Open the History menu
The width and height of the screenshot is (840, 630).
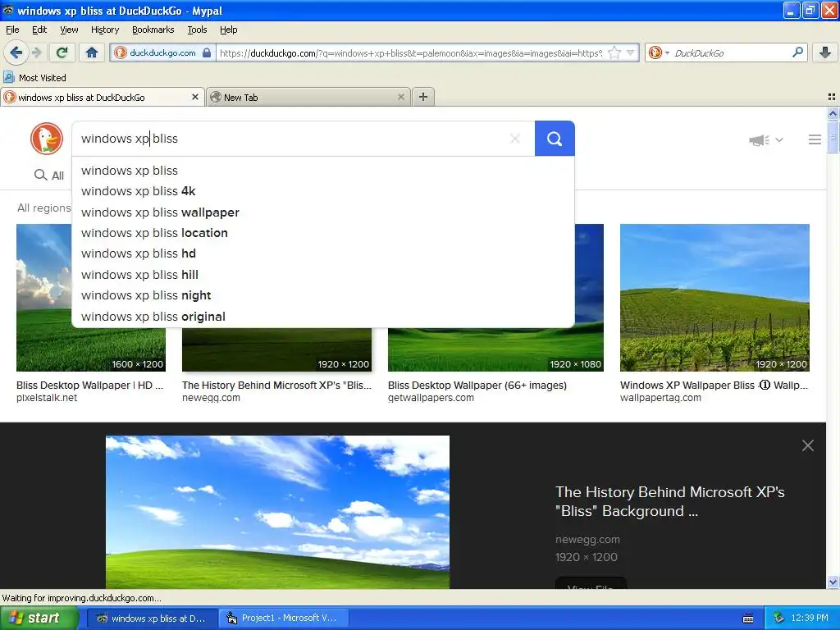[104, 30]
